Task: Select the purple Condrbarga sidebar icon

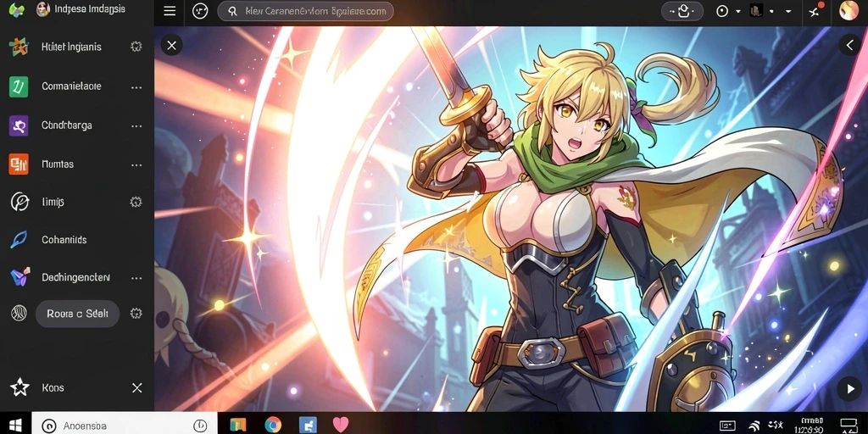Action: [x=19, y=125]
